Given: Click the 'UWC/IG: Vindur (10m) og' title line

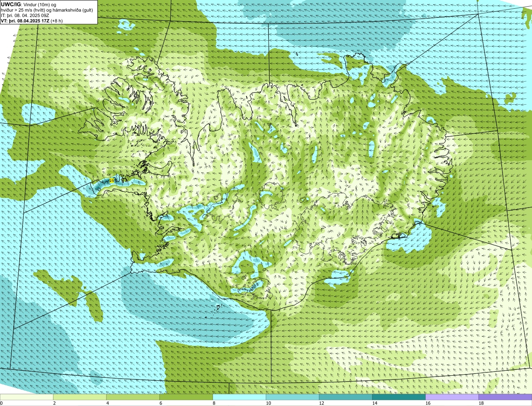Looking at the screenshot, I should tap(29, 4).
